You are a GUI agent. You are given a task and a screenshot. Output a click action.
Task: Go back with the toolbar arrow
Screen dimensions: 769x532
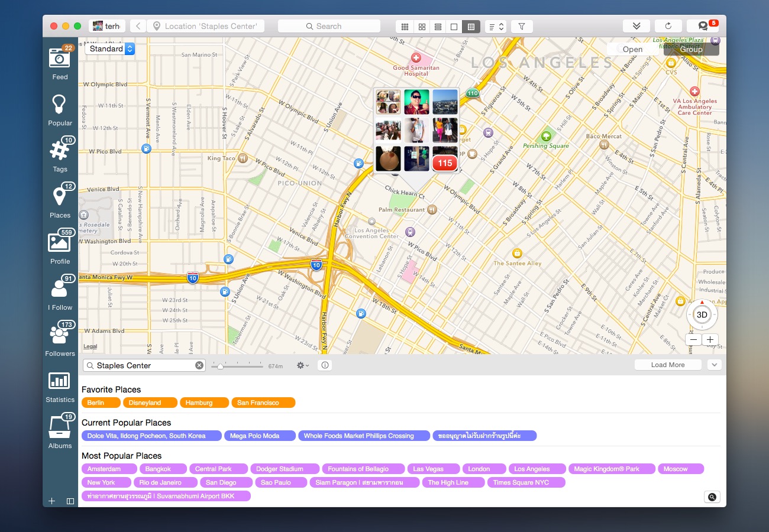click(x=138, y=26)
